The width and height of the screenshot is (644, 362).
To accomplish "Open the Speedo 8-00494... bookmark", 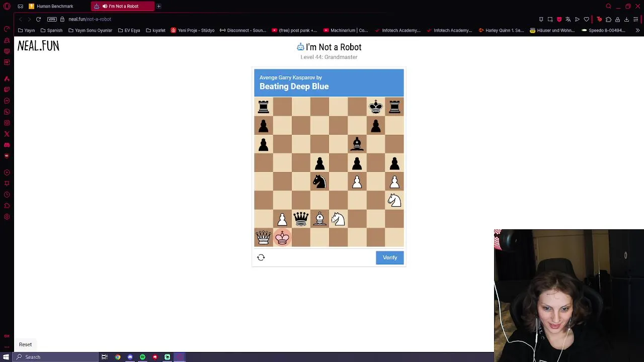I will (x=603, y=30).
